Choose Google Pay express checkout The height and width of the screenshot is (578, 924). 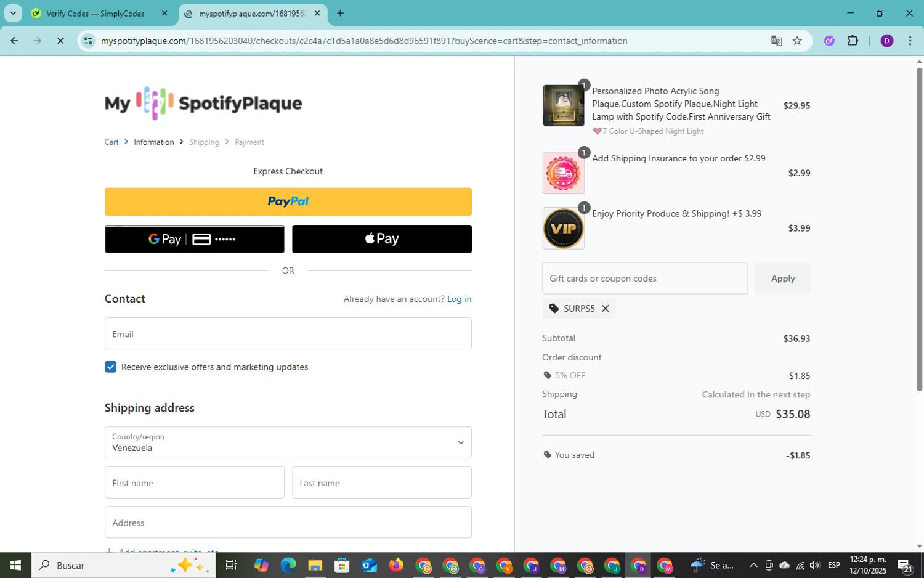tap(195, 239)
